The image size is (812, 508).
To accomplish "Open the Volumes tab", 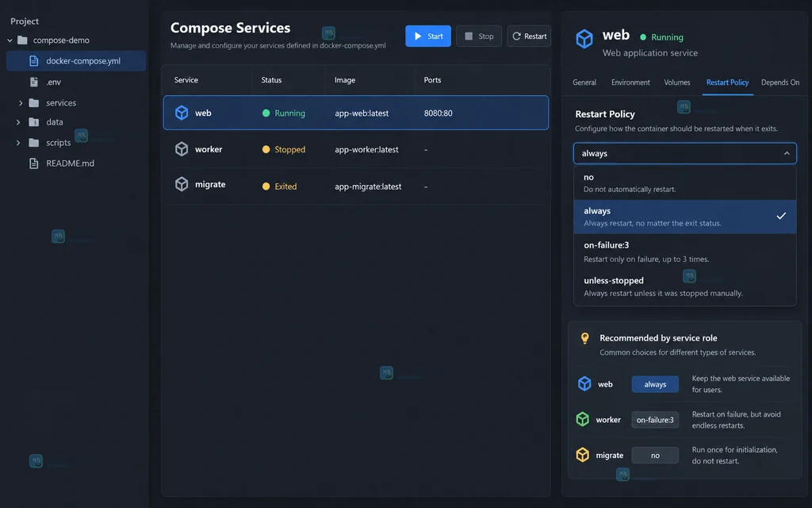I will coord(677,83).
